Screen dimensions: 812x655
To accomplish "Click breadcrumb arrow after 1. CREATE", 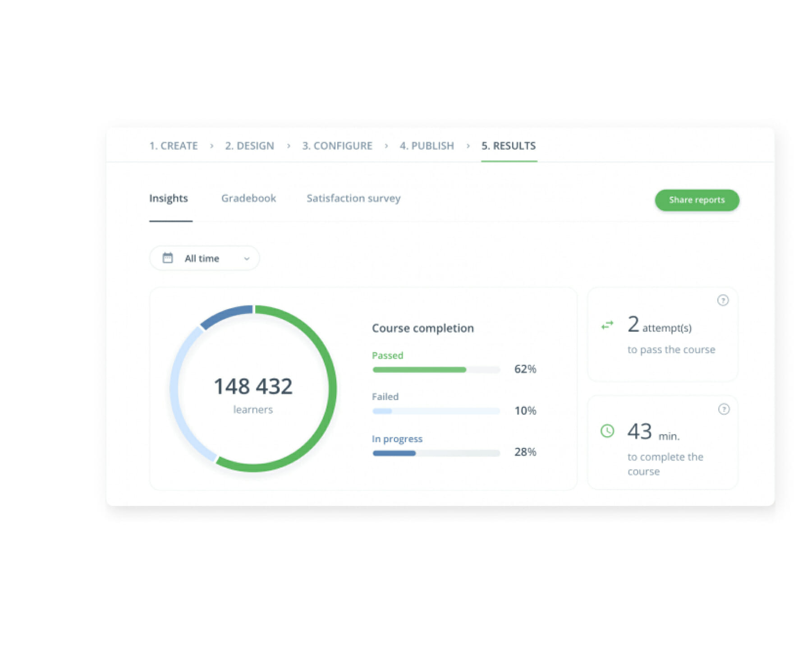I will tap(211, 146).
